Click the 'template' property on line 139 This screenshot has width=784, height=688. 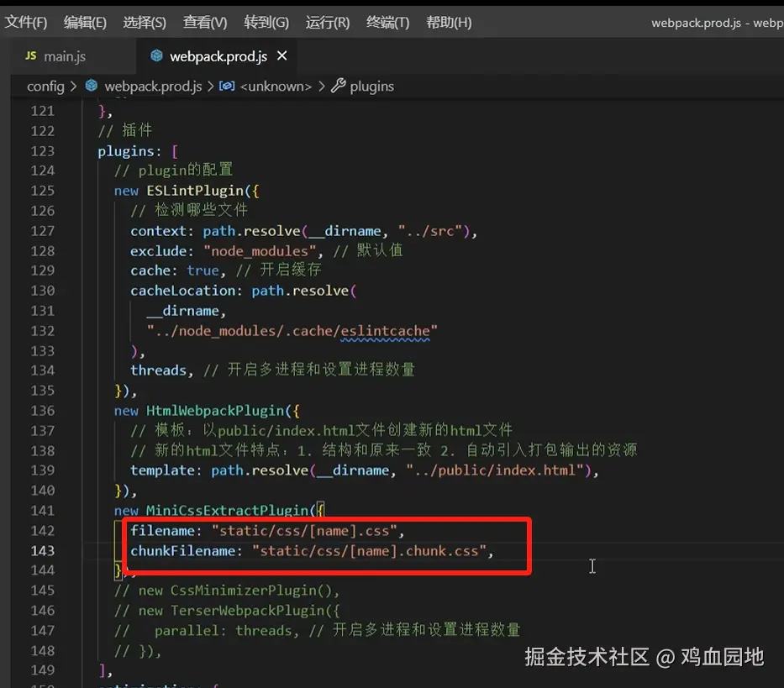(x=162, y=470)
